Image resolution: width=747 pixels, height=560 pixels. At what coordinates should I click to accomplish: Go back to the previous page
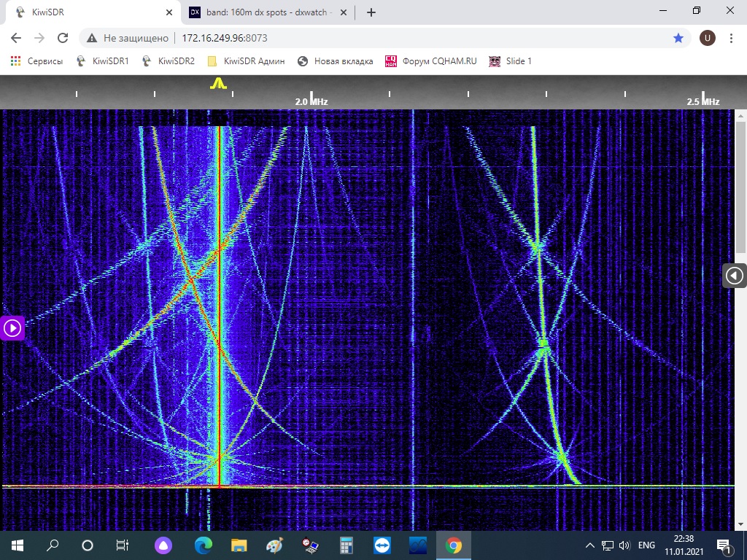[16, 38]
